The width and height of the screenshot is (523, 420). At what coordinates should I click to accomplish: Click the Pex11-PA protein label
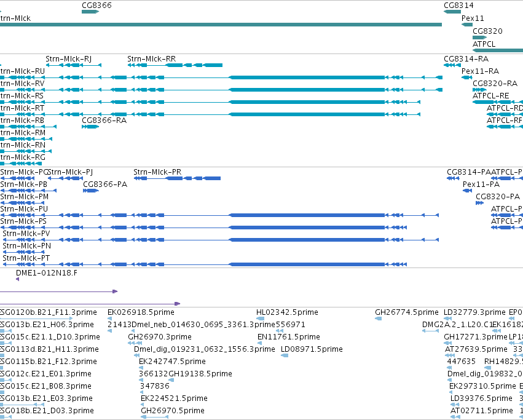coord(481,184)
